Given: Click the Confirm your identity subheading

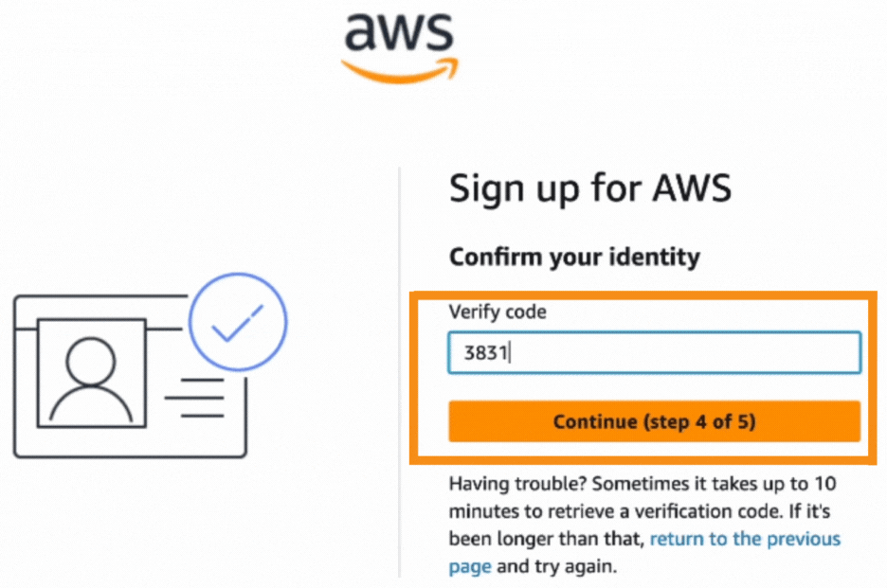Looking at the screenshot, I should (x=573, y=256).
